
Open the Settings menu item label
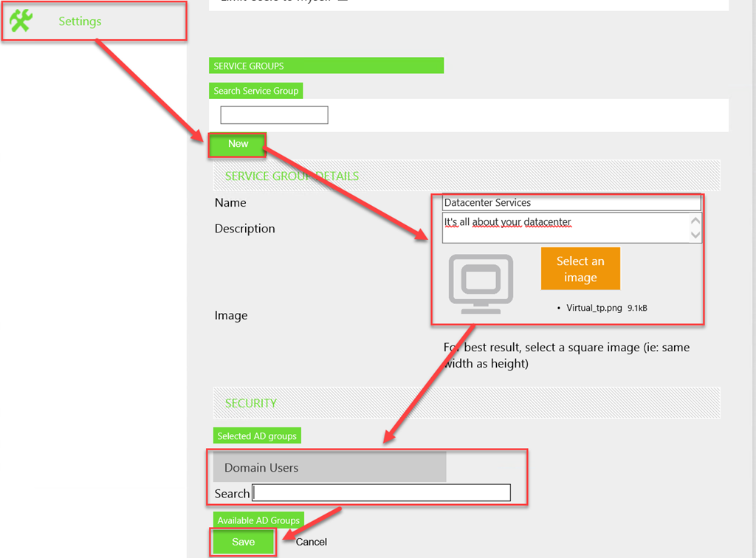pos(80,21)
